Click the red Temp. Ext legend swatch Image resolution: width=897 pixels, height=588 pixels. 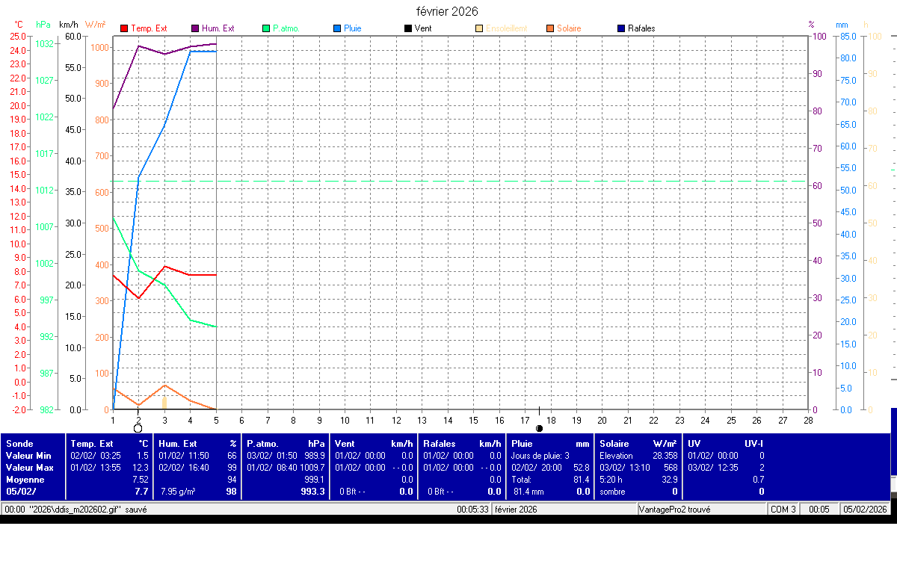124,28
